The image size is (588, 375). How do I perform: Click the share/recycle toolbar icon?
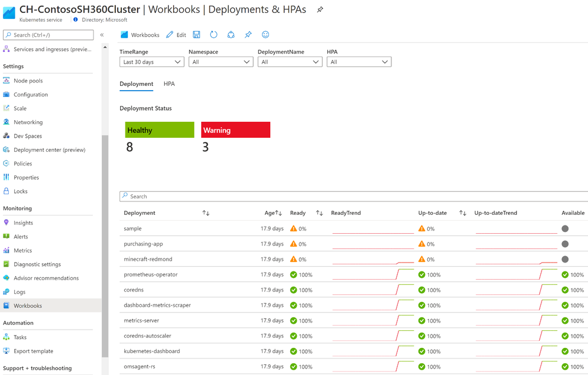coord(231,35)
